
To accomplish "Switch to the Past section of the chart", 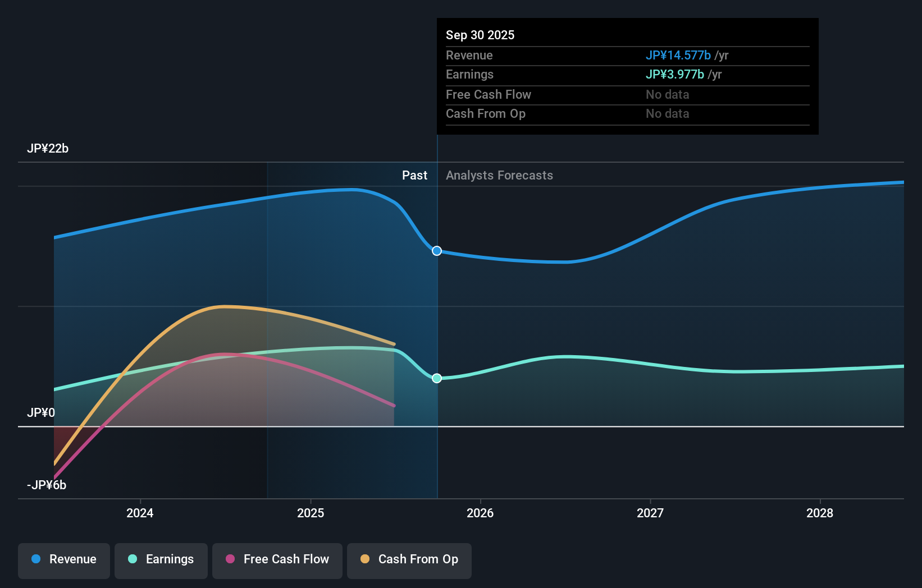I will 414,175.
